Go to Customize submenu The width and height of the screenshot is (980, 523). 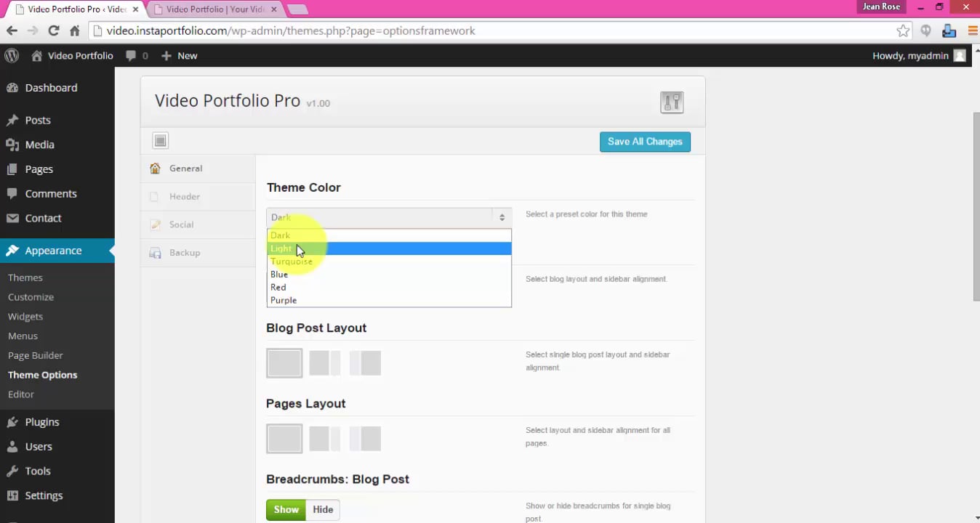31,297
